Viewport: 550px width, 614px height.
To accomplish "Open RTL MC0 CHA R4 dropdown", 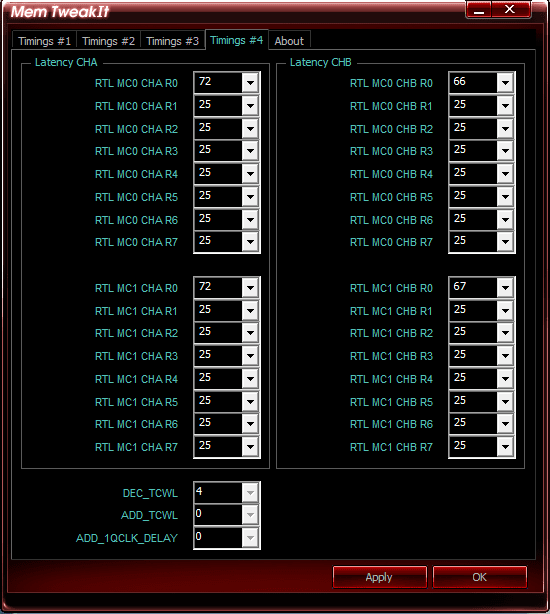I will pyautogui.click(x=250, y=173).
